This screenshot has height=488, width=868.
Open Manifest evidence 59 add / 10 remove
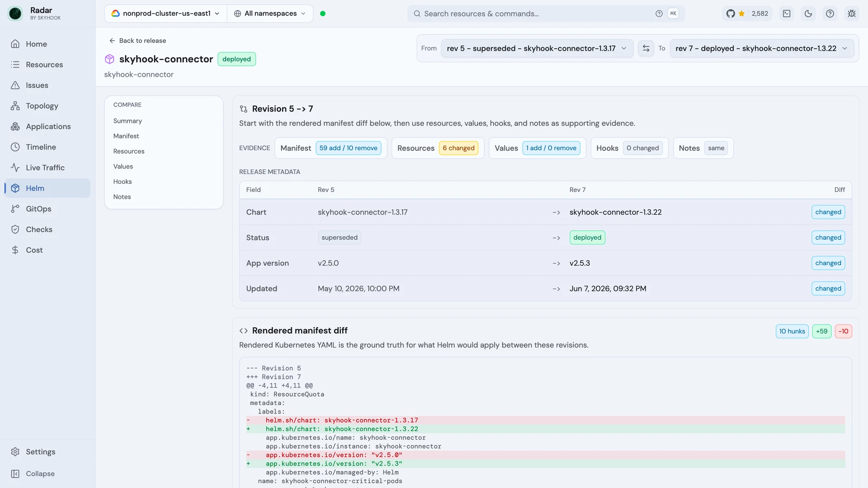click(x=330, y=148)
